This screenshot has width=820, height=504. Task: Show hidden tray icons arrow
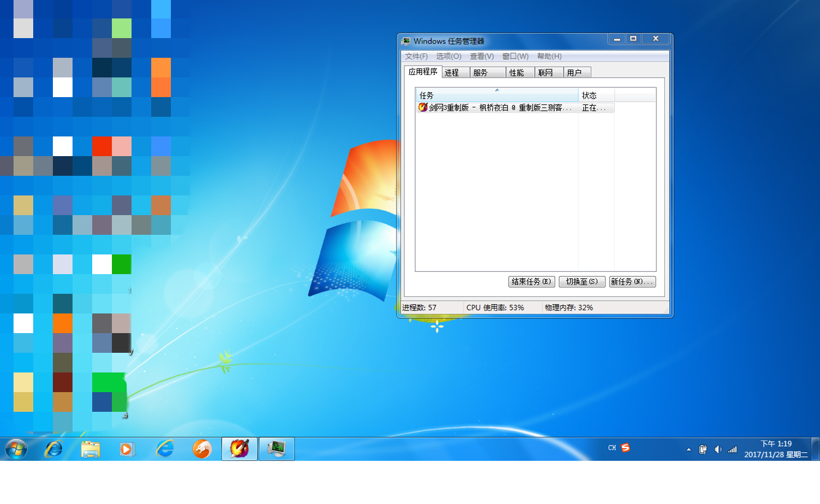(689, 450)
